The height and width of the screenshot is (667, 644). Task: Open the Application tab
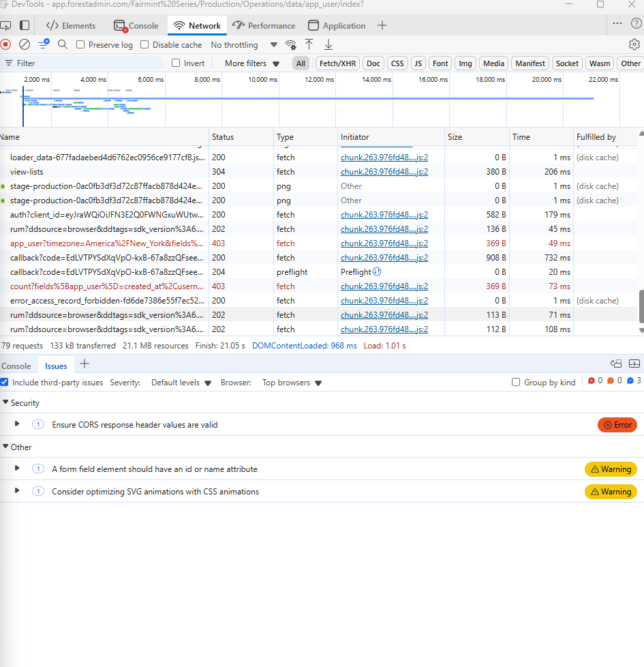(337, 25)
